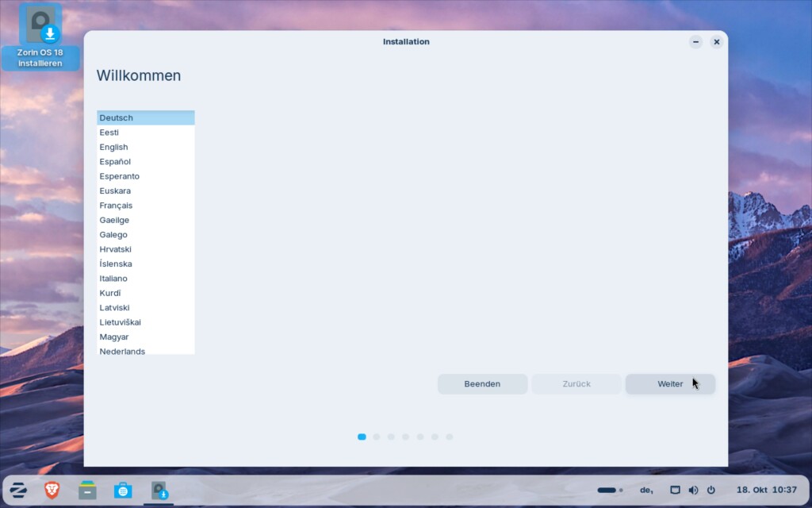
Task: Click the network display icon in tray
Action: [x=675, y=490]
